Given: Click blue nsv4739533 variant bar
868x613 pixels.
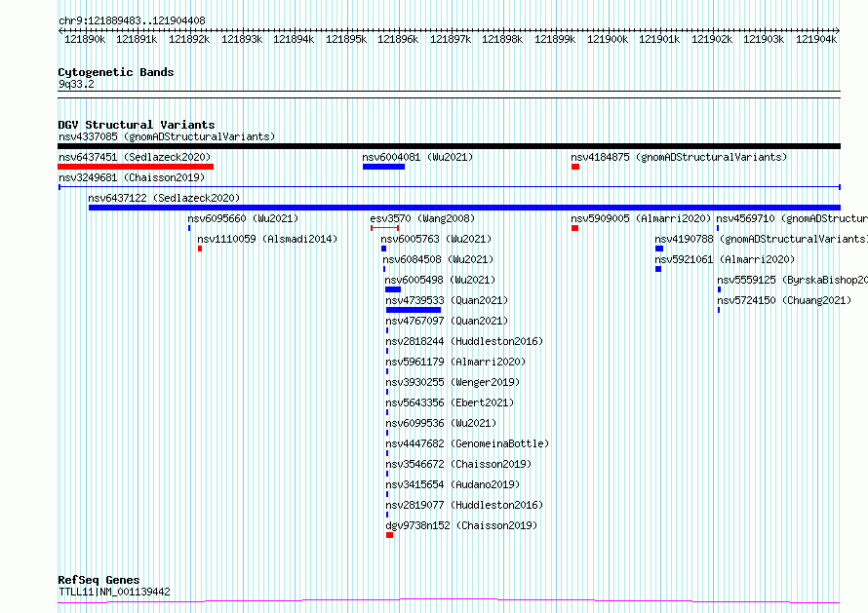Looking at the screenshot, I should tap(414, 310).
